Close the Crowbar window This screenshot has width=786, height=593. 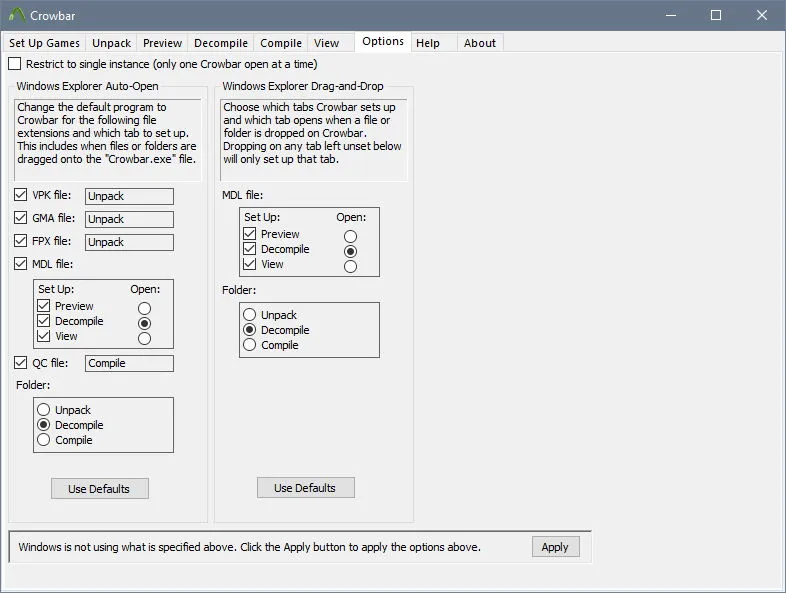click(x=761, y=15)
